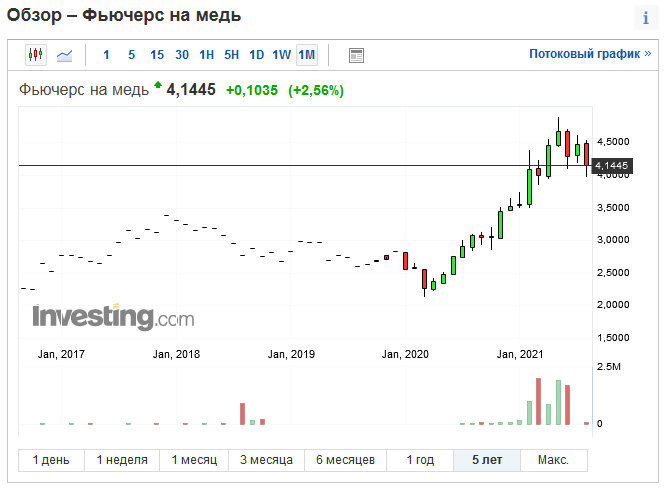This screenshot has width=670, height=489.
Task: Select the 5 лет range tab
Action: [x=487, y=460]
